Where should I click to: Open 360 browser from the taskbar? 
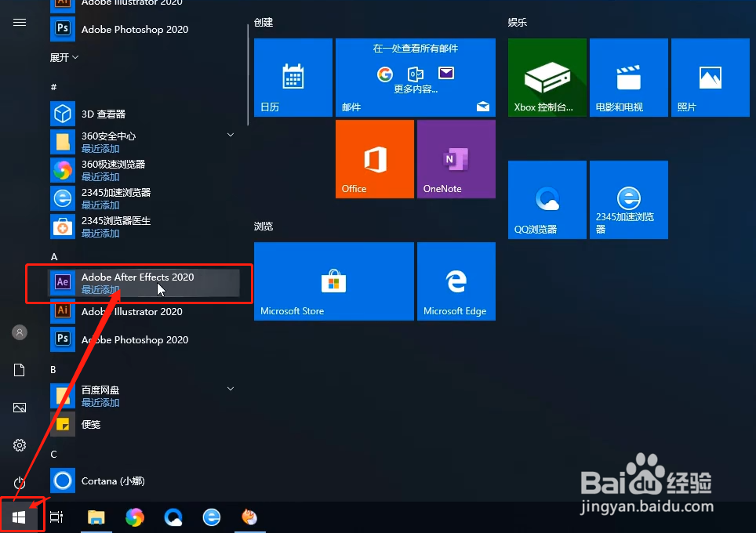[135, 517]
